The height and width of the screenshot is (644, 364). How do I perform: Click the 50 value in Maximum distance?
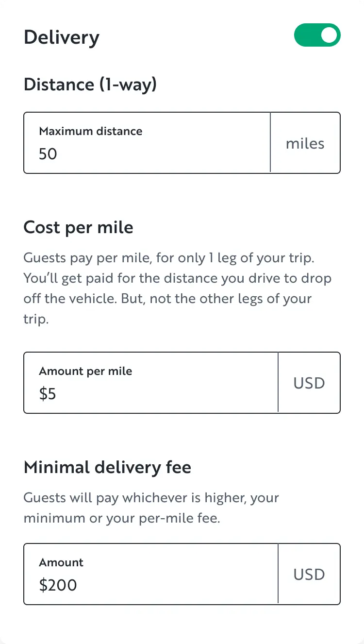pos(48,154)
